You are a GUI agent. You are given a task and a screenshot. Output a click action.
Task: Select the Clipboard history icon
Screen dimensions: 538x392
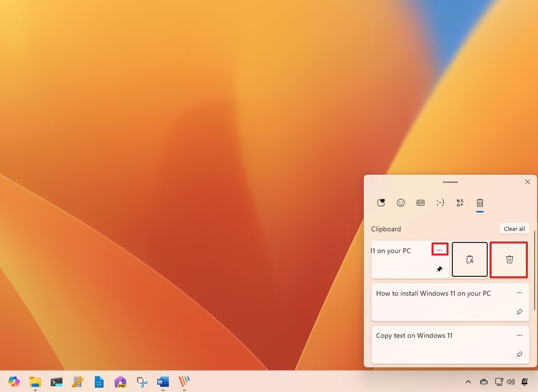(479, 203)
